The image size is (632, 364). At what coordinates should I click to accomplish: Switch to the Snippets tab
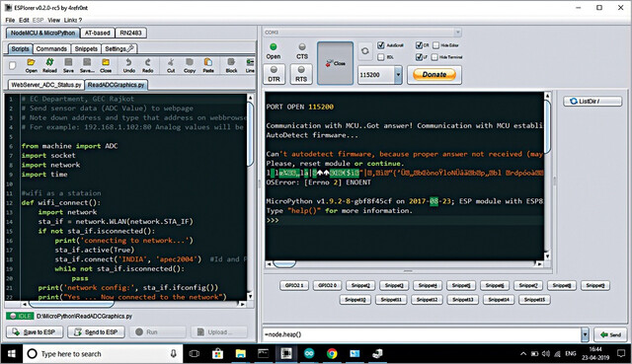86,48
